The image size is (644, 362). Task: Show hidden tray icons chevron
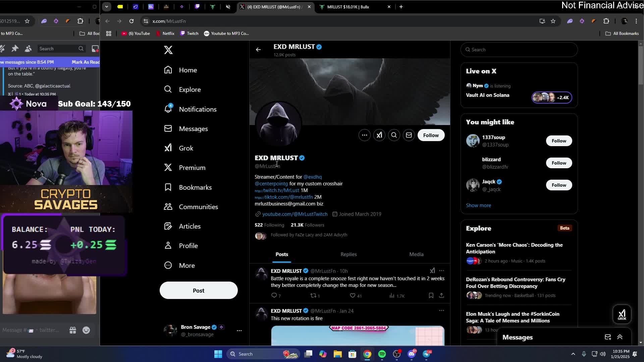(573, 354)
